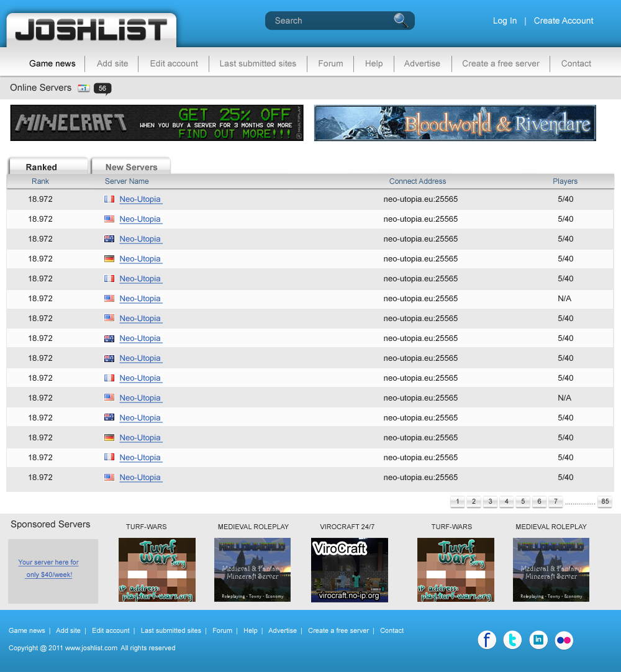Open the Log In link
This screenshot has width=621, height=672.
coord(504,20)
